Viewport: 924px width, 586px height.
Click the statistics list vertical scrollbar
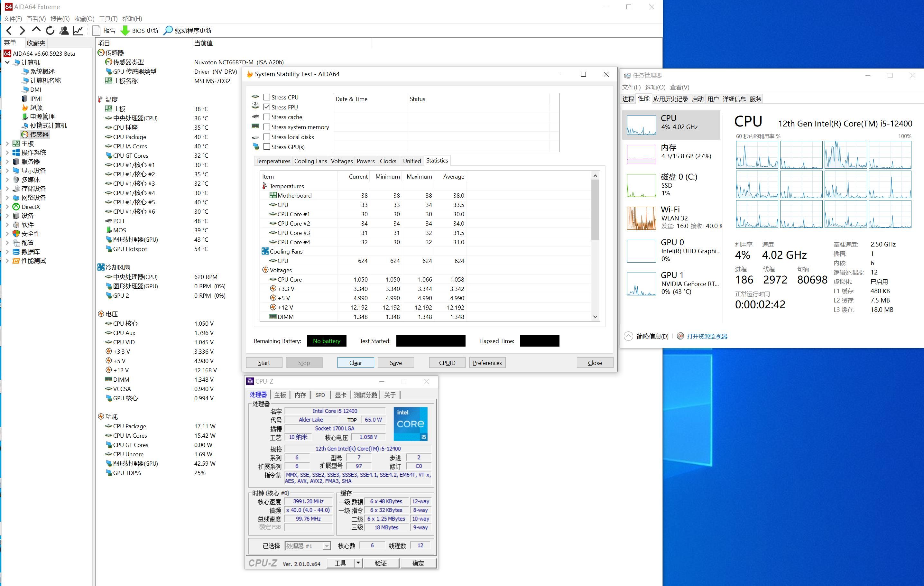tap(595, 209)
